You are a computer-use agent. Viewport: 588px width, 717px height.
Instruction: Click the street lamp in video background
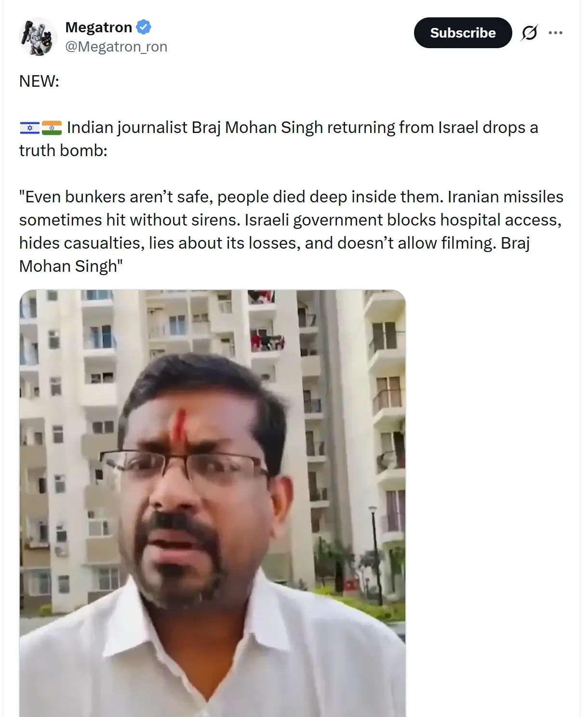point(374,549)
